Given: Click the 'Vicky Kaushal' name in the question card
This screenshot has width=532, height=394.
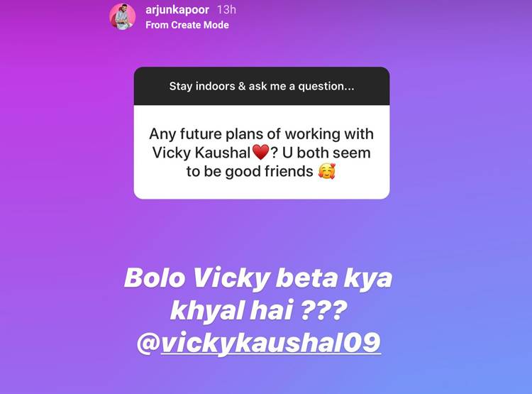Looking at the screenshot, I should (201, 153).
